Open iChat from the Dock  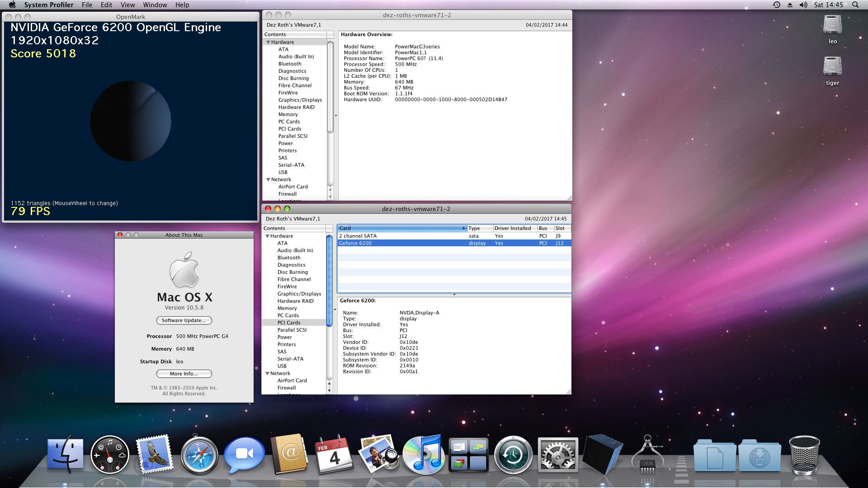244,455
